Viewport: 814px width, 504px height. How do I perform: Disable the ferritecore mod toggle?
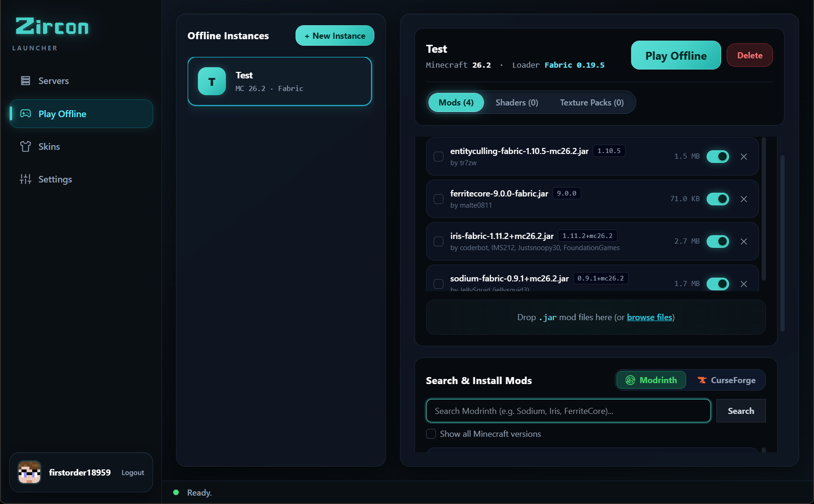pos(718,199)
